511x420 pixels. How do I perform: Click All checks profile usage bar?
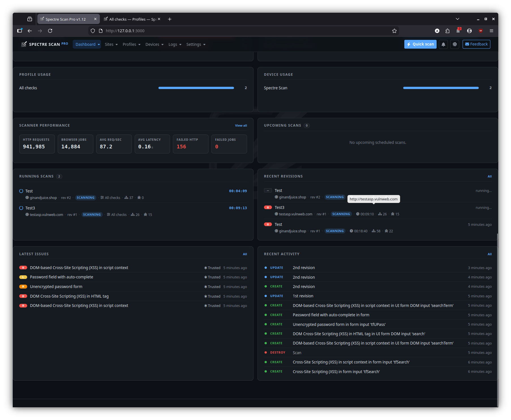[196, 88]
